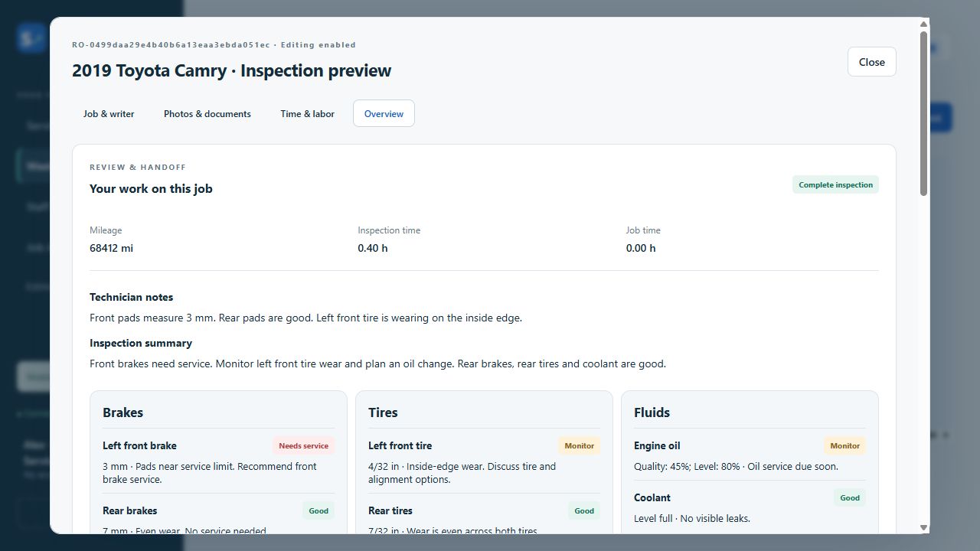This screenshot has width=980, height=551.
Task: Click the Tires card heading
Action: 383,412
